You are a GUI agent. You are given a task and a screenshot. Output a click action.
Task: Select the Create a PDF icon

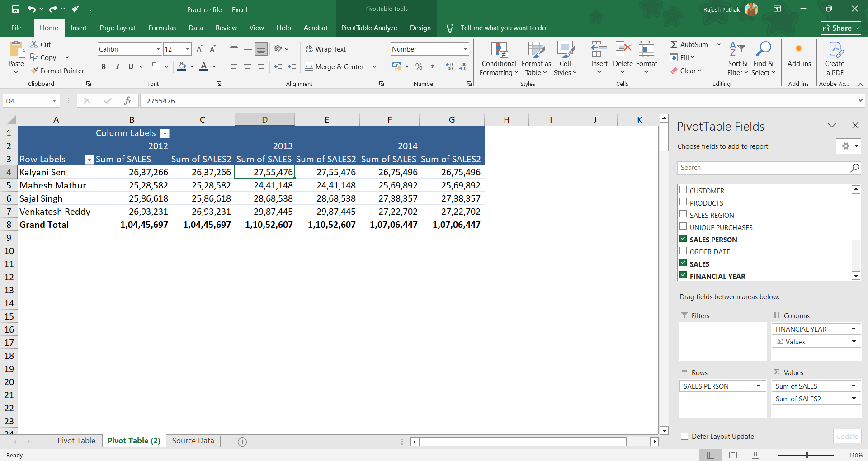click(x=835, y=58)
